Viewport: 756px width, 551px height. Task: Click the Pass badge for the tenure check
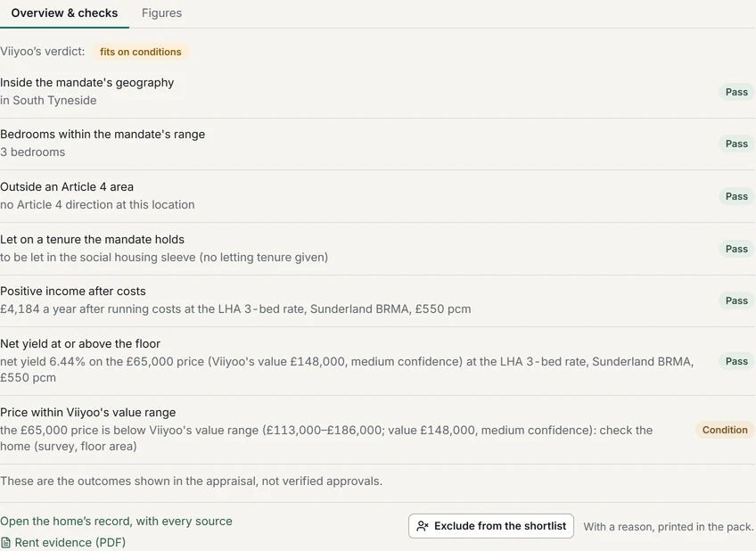[x=736, y=249]
